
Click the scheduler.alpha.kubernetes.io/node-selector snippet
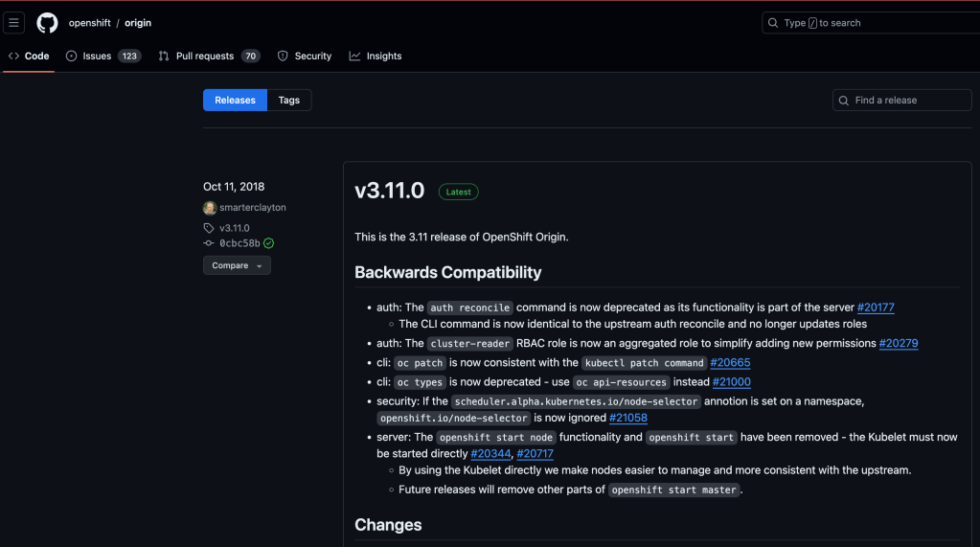click(x=577, y=401)
